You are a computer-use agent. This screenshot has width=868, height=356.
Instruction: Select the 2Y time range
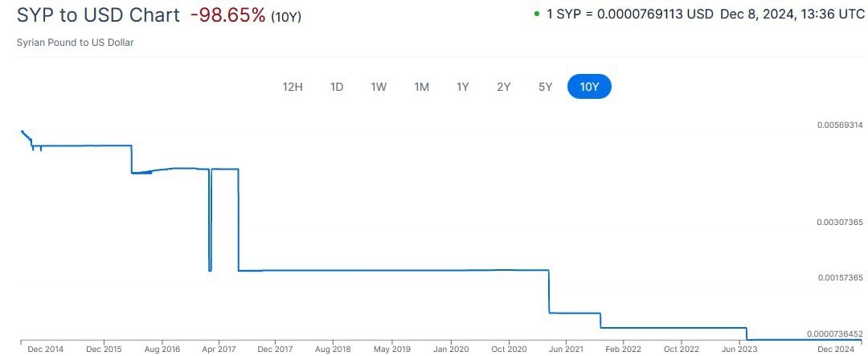504,87
